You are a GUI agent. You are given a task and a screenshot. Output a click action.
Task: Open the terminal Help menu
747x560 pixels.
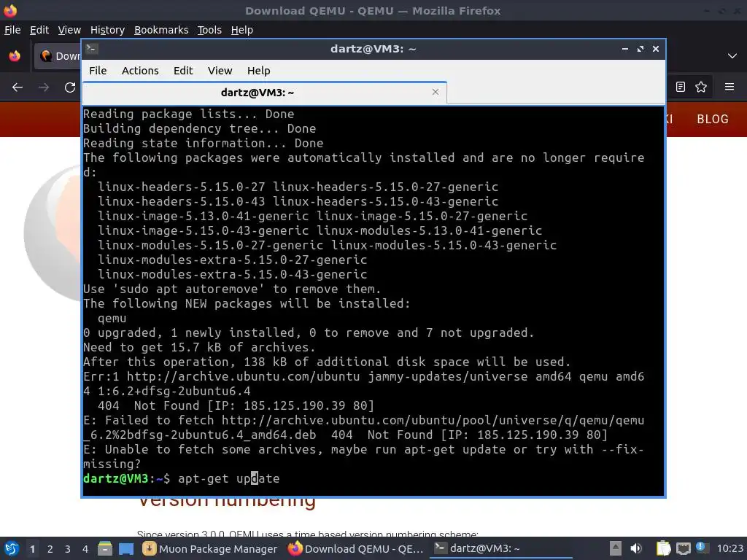pos(259,71)
